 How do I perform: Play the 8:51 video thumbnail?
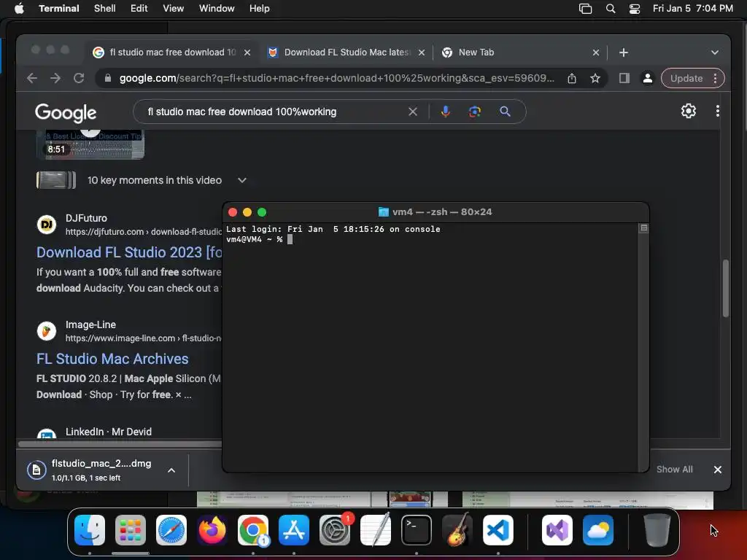click(x=90, y=144)
